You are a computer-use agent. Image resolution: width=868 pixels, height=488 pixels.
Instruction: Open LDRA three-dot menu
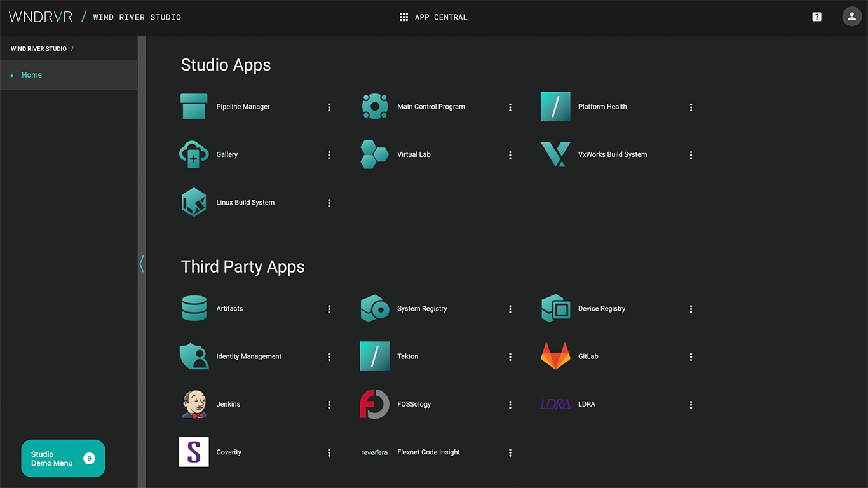click(x=691, y=405)
